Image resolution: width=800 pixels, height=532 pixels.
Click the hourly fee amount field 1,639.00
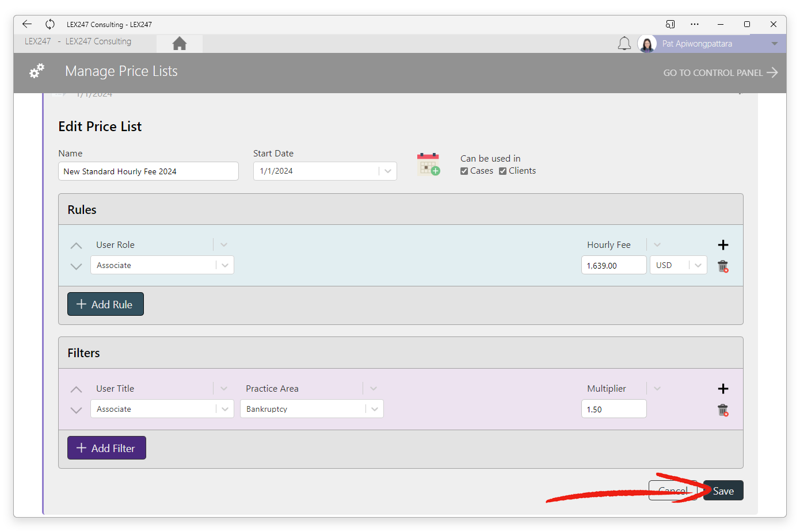[x=614, y=265]
